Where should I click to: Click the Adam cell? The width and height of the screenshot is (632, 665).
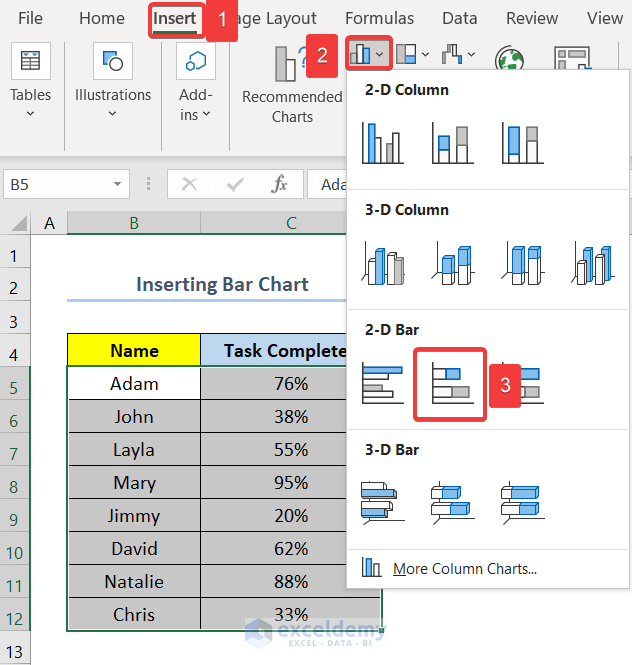(134, 383)
